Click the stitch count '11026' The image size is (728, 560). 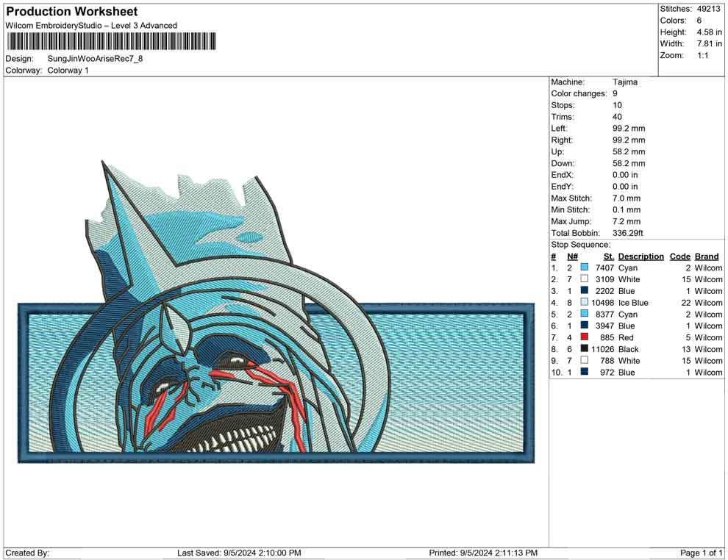603,349
